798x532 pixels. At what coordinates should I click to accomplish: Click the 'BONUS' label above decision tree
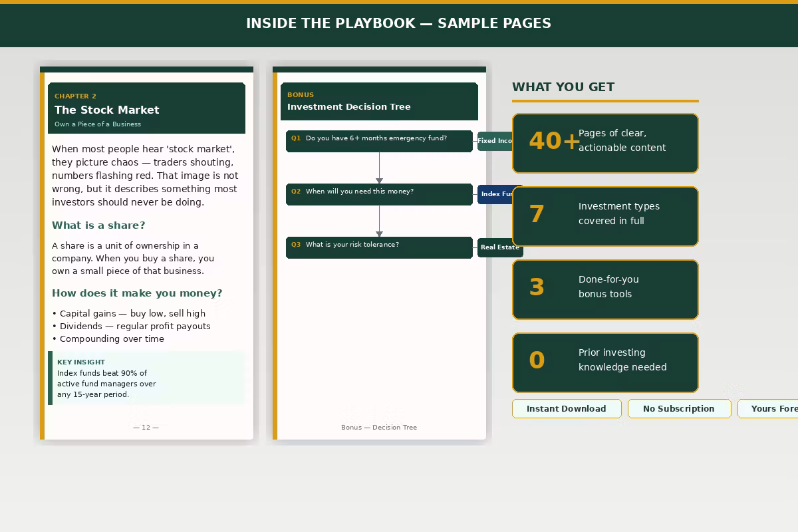(301, 94)
